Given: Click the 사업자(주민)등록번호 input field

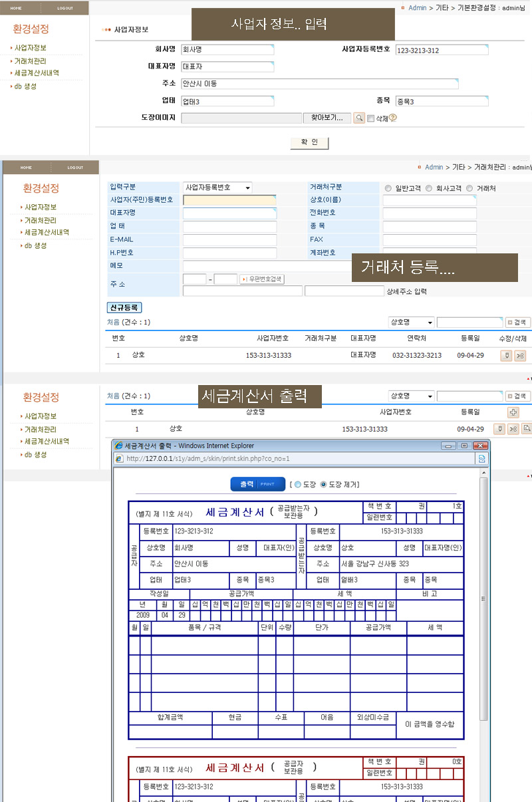Looking at the screenshot, I should click(x=229, y=200).
